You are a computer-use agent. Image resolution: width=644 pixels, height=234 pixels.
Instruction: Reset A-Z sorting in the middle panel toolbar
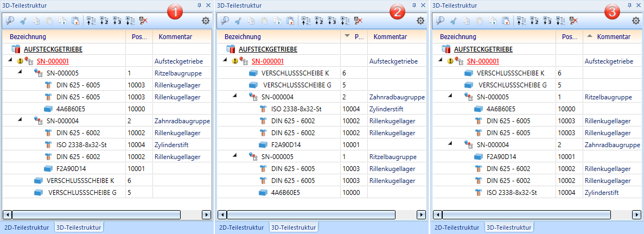[x=358, y=21]
